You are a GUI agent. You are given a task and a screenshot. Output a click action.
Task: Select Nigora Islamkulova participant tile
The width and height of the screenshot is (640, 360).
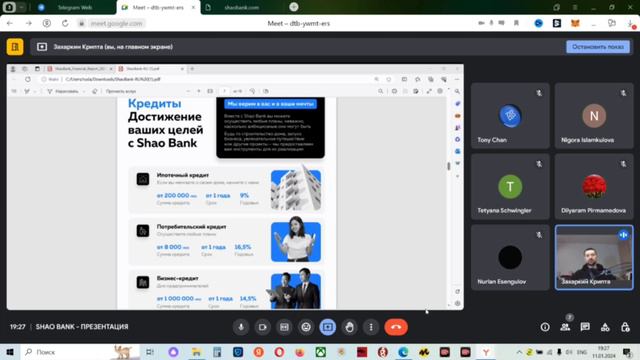click(594, 116)
